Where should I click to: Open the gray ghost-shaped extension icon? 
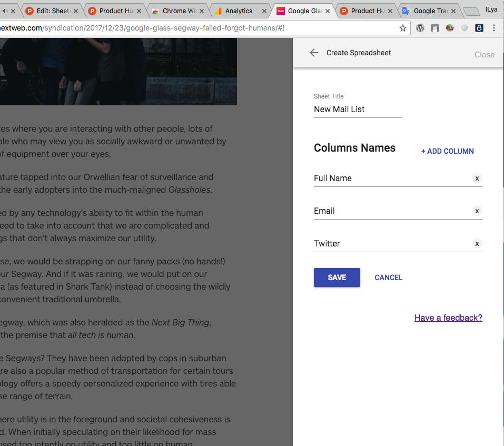coord(435,28)
